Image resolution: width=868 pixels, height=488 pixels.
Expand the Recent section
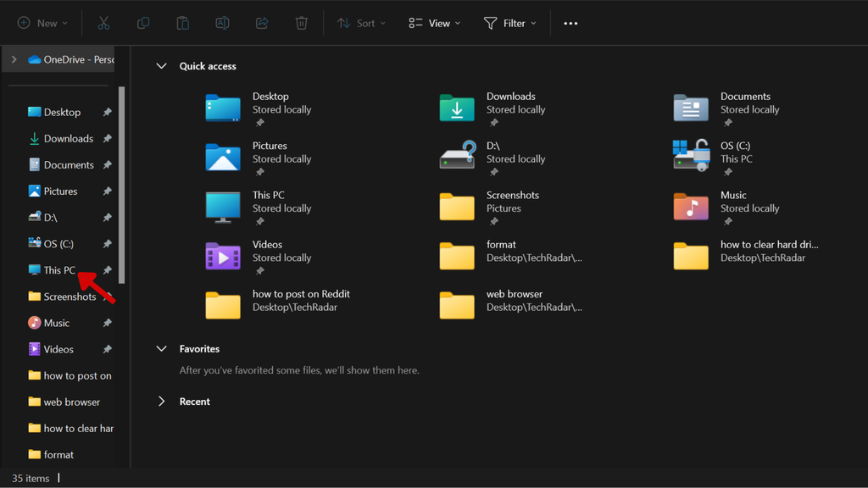(161, 402)
